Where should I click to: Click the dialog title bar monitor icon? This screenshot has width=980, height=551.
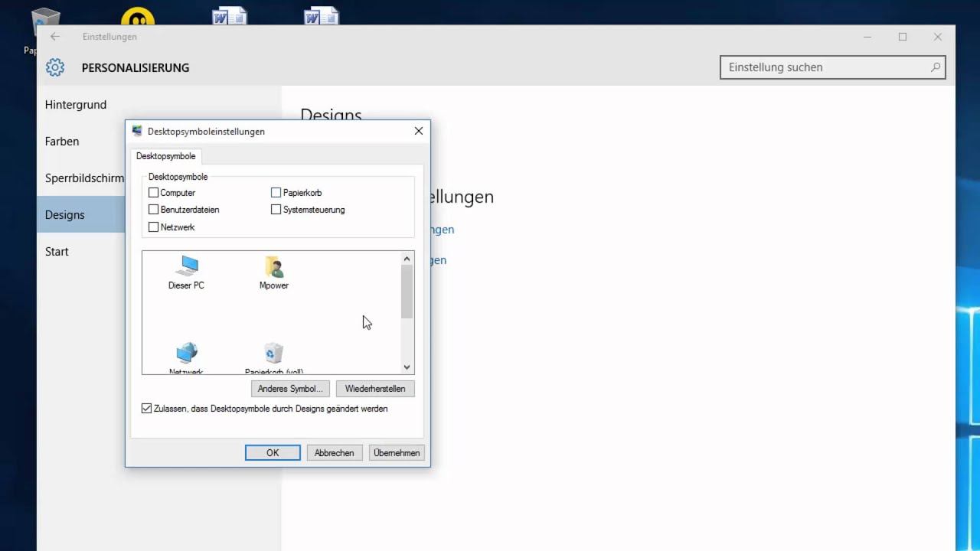coord(137,131)
